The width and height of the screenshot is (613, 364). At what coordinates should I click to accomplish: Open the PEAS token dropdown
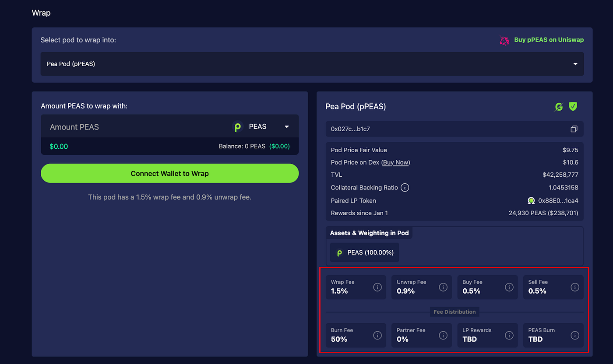(287, 127)
